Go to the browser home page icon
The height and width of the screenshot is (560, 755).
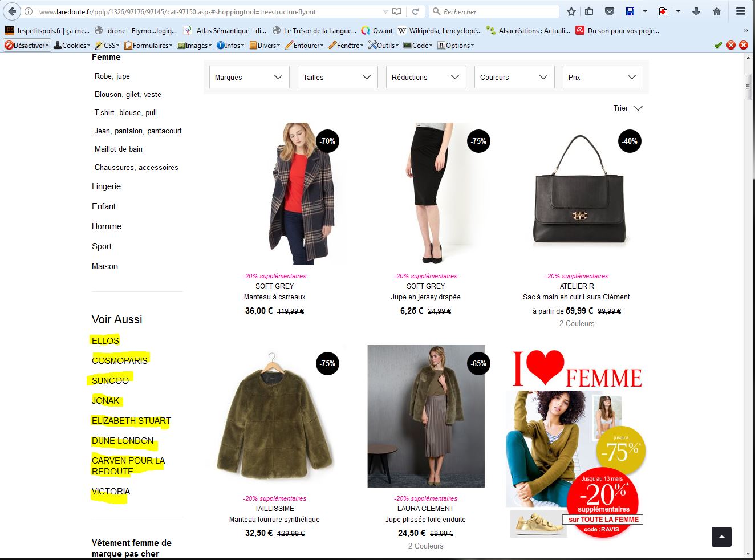pos(717,11)
